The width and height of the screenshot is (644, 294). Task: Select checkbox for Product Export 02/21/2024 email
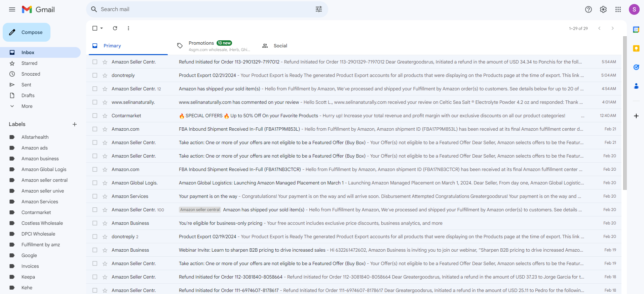[95, 75]
